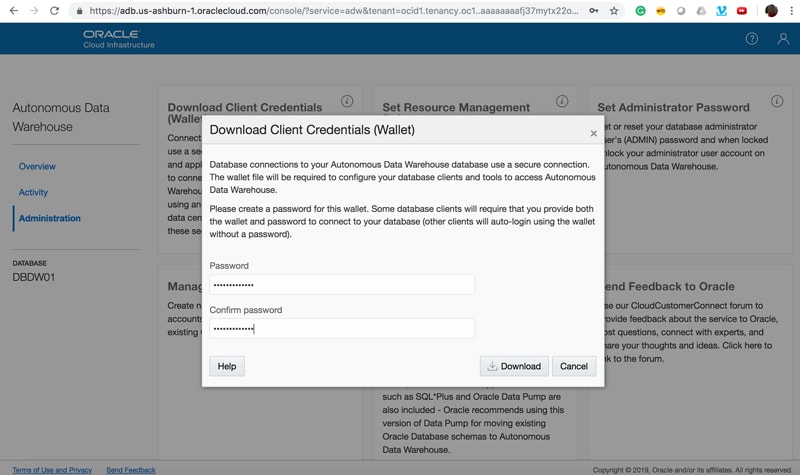
Task: Open the Send Feedback link
Action: 131,470
